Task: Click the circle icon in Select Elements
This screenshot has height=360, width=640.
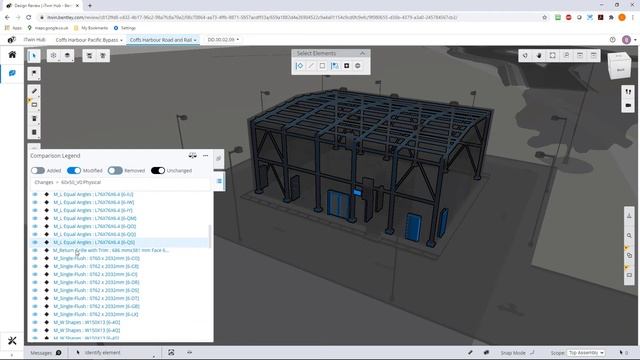Action: click(358, 66)
